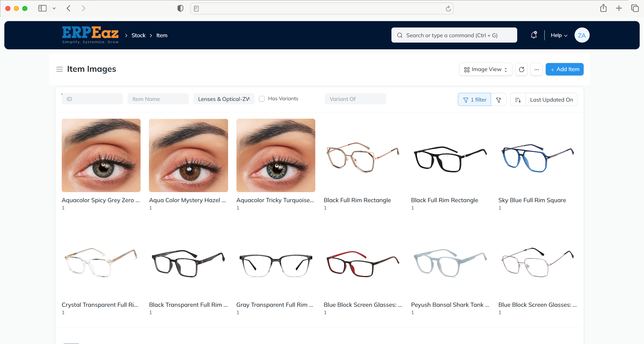644x344 pixels.
Task: Navigate to Stock in the breadcrumb
Action: pos(138,35)
